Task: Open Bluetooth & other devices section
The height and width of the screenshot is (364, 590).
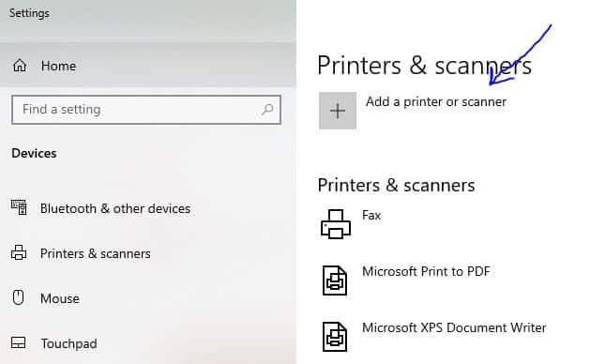Action: point(115,208)
